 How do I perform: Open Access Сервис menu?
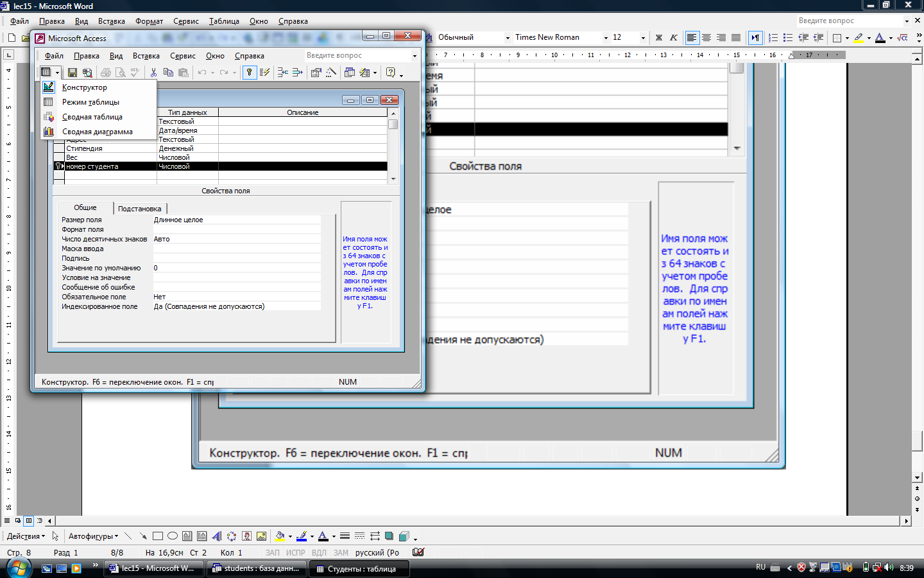(183, 56)
